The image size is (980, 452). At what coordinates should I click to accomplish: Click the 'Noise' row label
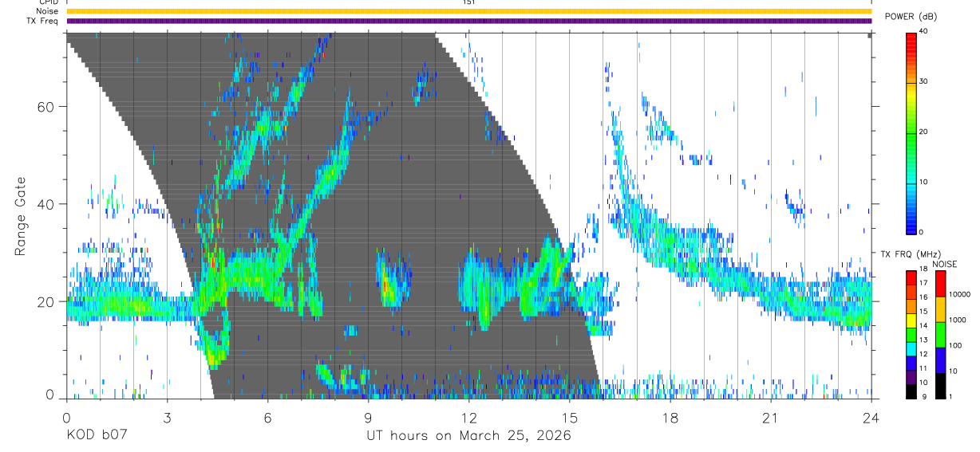pos(45,11)
